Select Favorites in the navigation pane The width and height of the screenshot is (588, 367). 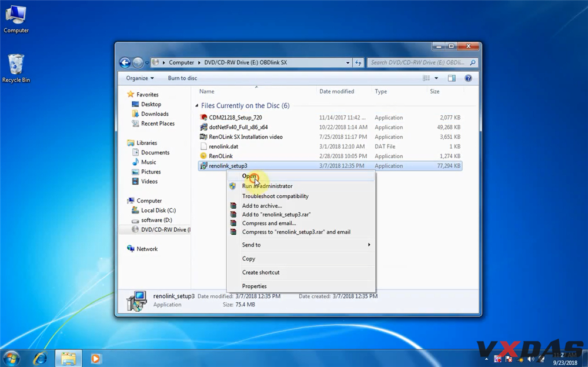click(148, 95)
